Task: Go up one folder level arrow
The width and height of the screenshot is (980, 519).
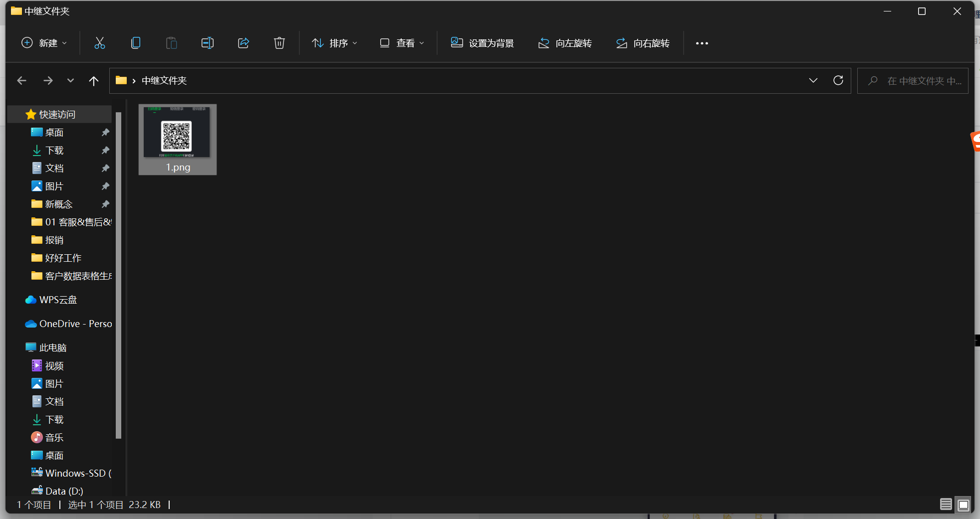Action: click(x=94, y=81)
